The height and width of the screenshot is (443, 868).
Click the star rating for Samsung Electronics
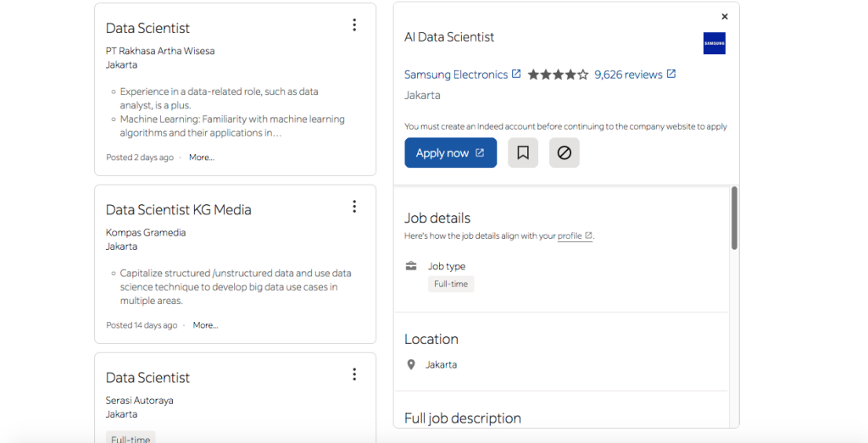pos(558,75)
